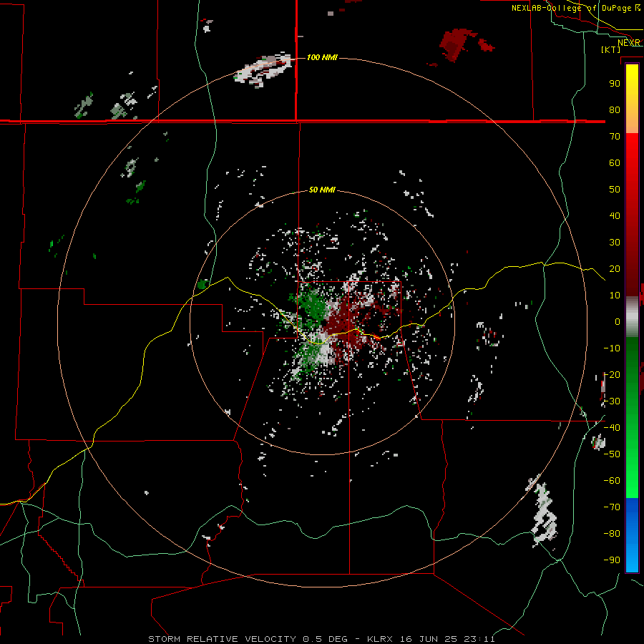
Task: Click the time "23:11" in the caption
Action: pyautogui.click(x=479, y=639)
